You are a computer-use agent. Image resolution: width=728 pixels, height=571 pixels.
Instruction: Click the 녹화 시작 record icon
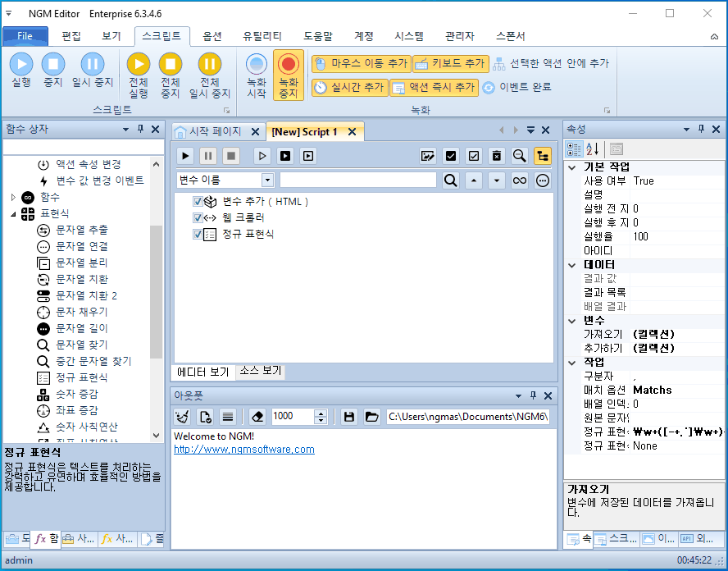tap(257, 64)
